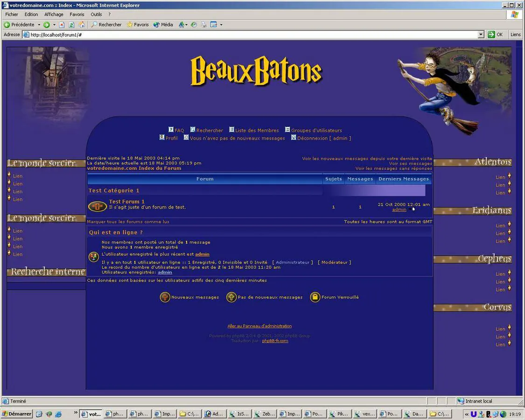Click Vous n'avez pas de nouveaux messages
525x420 pixels.
click(x=238, y=138)
